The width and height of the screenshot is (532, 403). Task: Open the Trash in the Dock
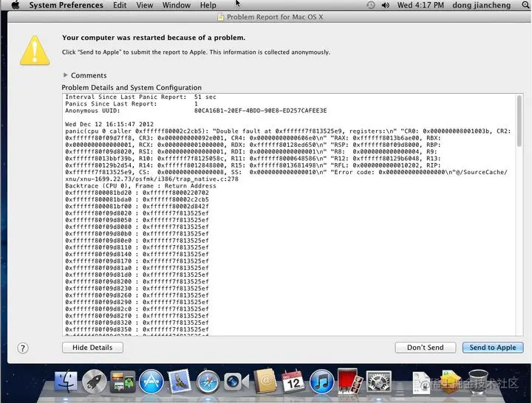478,382
